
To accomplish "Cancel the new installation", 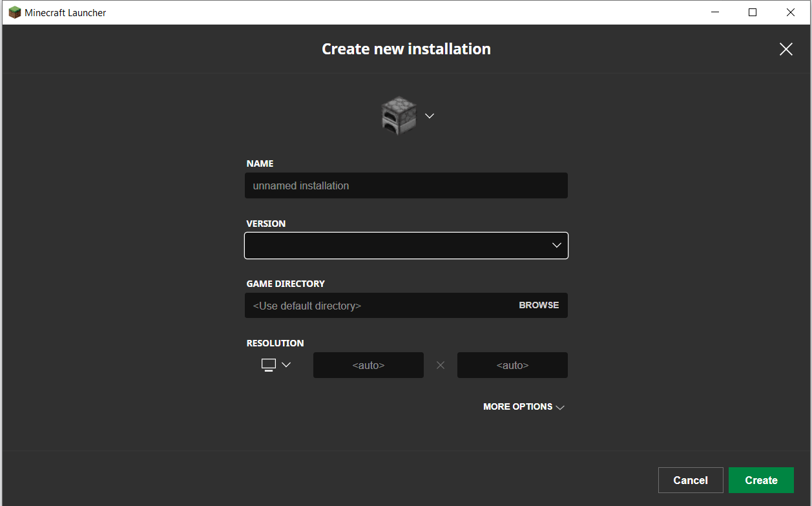I will pyautogui.click(x=690, y=480).
